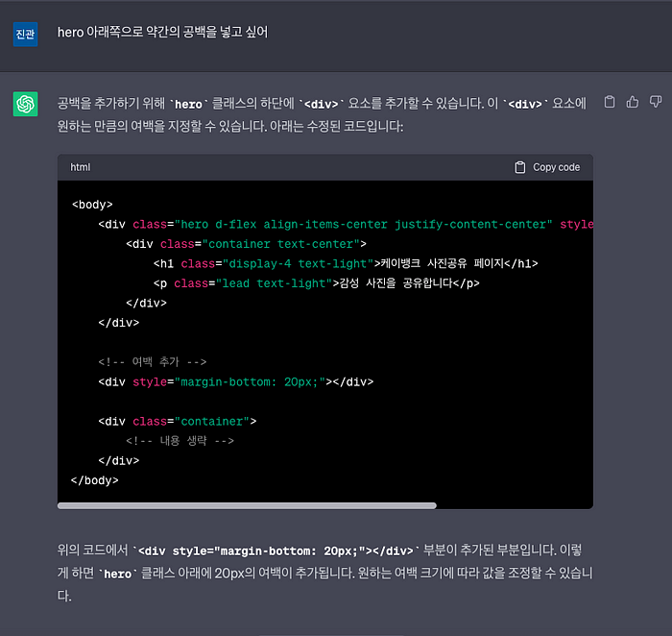Viewport: 672px width, 636px height.
Task: Click the 여백 추가 comment line
Action: (x=152, y=362)
